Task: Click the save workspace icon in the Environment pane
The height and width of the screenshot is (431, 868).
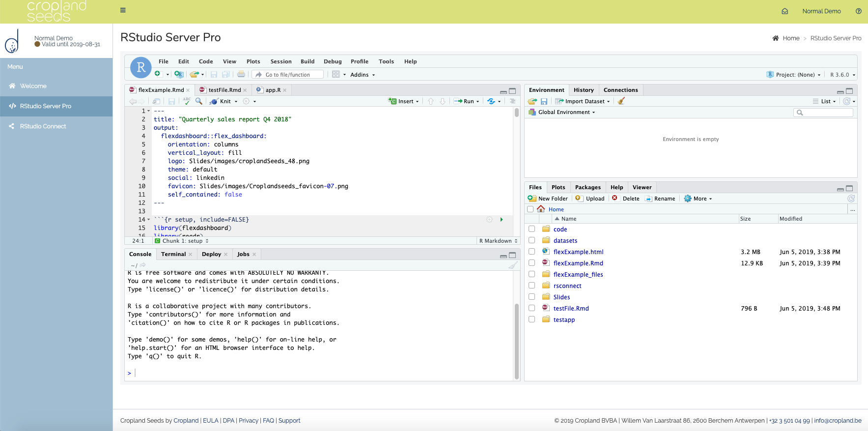Action: [x=544, y=101]
